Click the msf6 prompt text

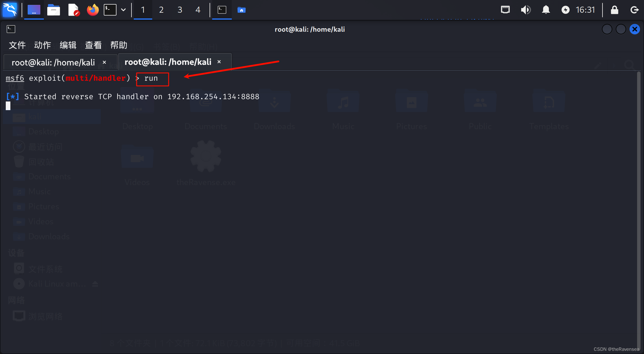click(15, 78)
